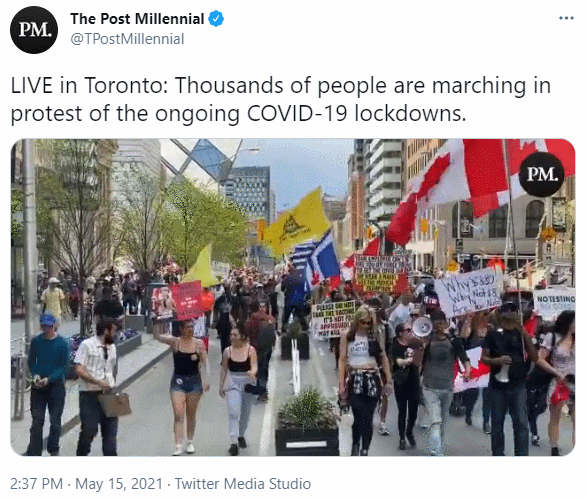The width and height of the screenshot is (587, 498).
Task: Click the Twitter Media Studio source label
Action: click(x=243, y=483)
